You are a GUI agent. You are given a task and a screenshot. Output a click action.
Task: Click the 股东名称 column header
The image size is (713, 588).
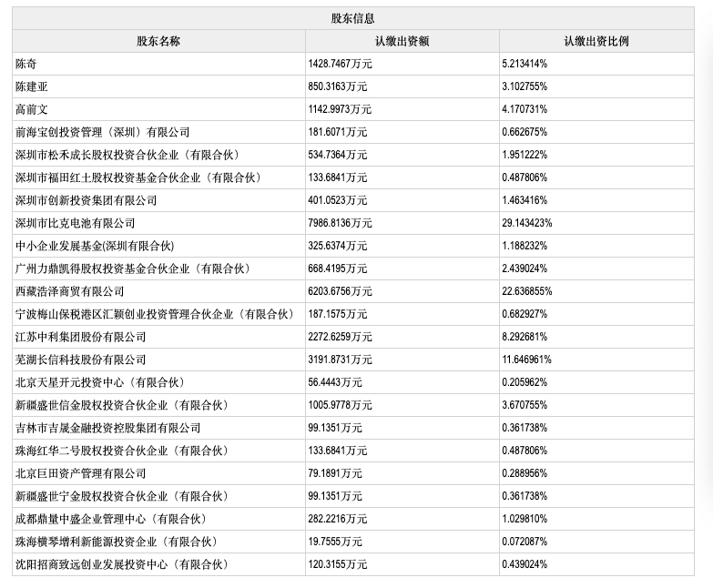(158, 41)
